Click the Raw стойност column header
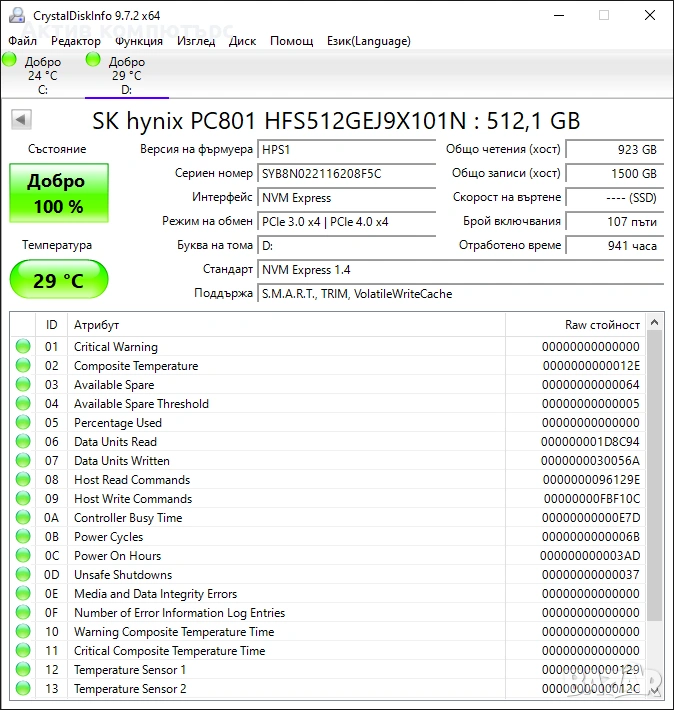This screenshot has height=710, width=674. (602, 325)
